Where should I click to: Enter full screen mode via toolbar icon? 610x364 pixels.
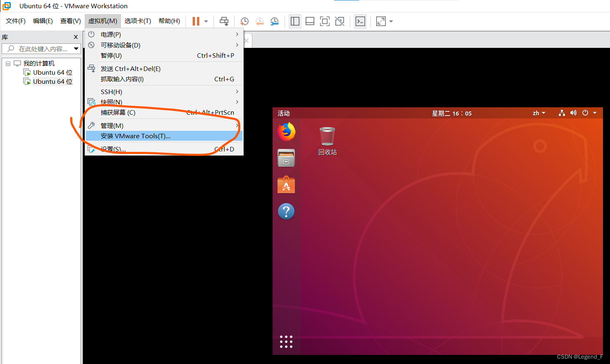(x=325, y=21)
